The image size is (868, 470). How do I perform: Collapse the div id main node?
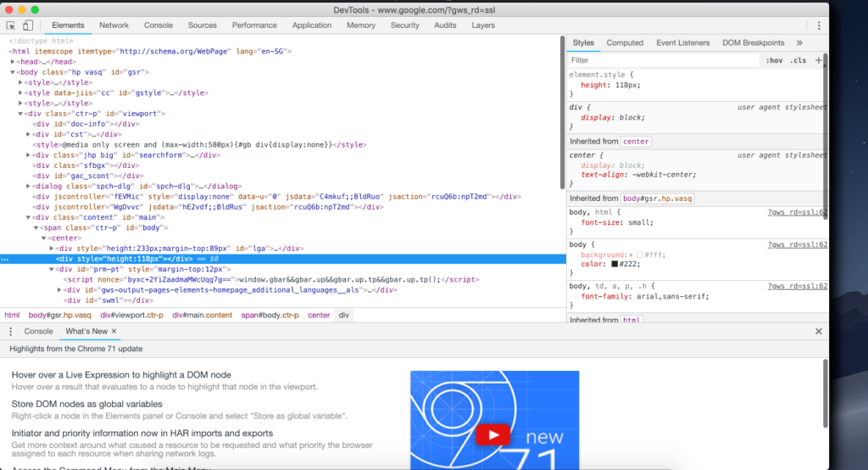tap(28, 217)
